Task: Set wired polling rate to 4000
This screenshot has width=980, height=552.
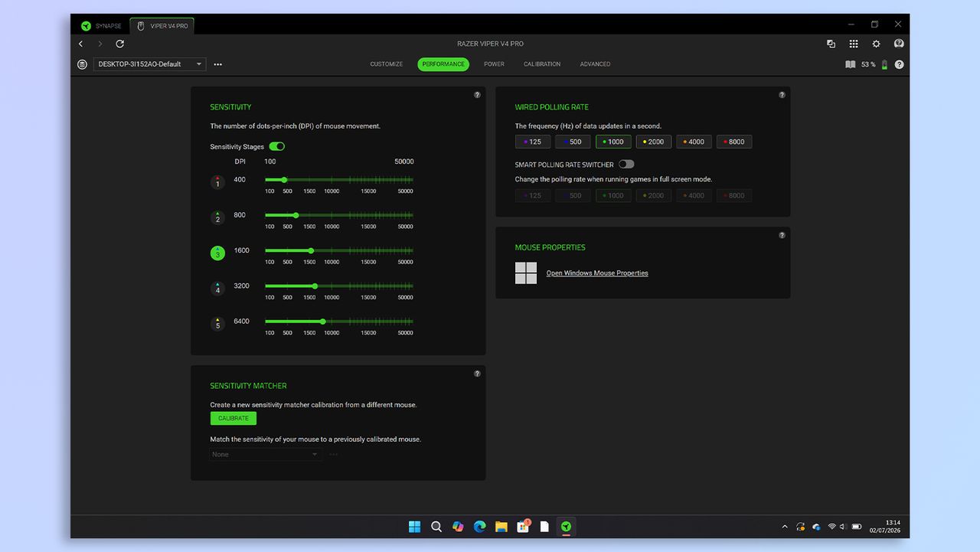Action: click(694, 142)
